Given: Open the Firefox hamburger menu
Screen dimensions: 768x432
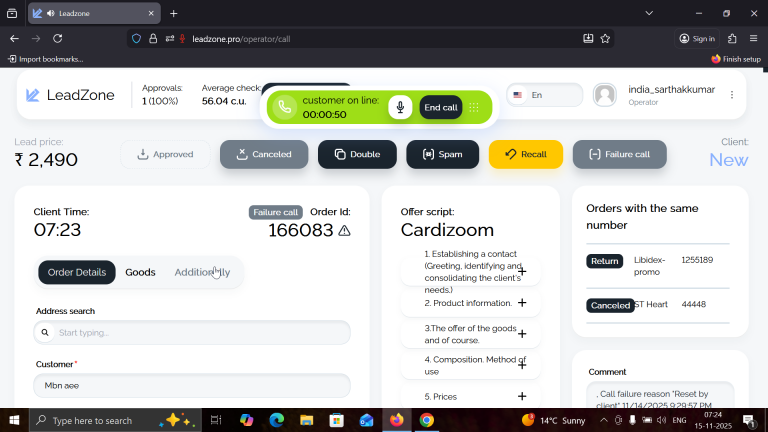Looking at the screenshot, I should point(754,39).
